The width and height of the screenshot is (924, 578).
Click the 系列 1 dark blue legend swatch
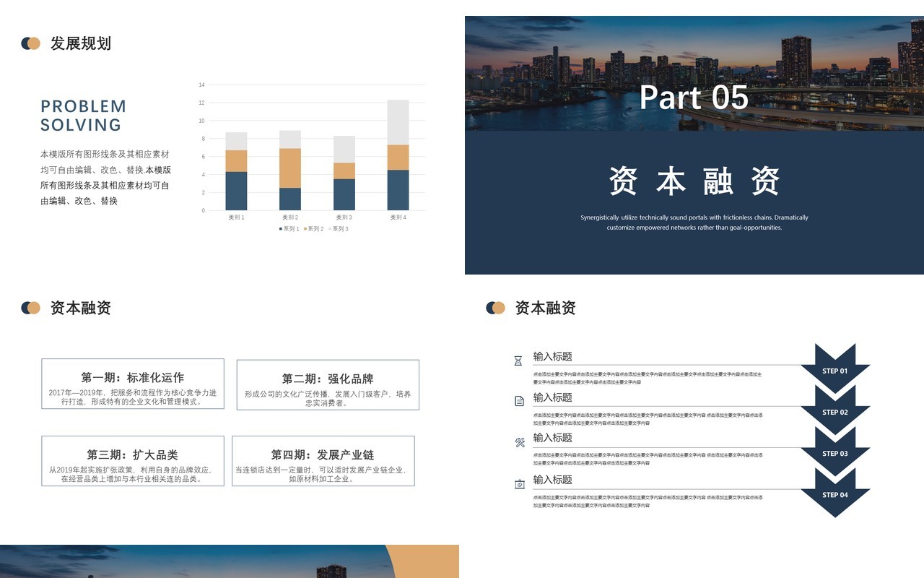281,229
